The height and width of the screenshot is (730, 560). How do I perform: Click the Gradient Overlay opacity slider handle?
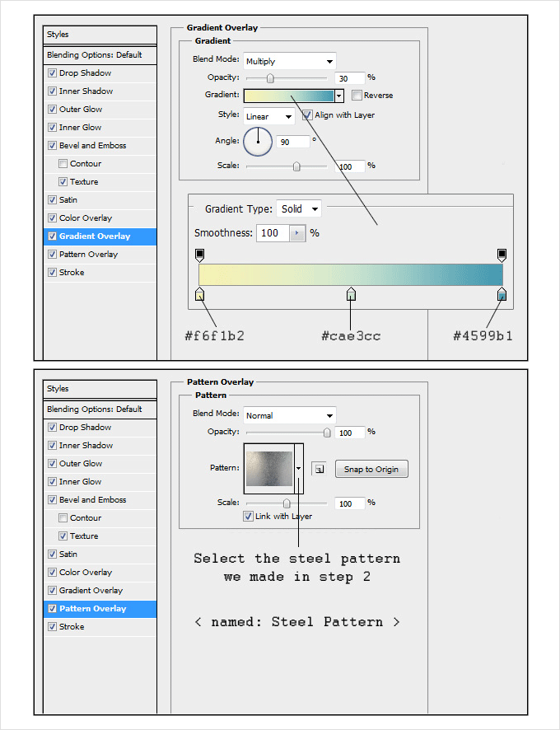coord(269,78)
